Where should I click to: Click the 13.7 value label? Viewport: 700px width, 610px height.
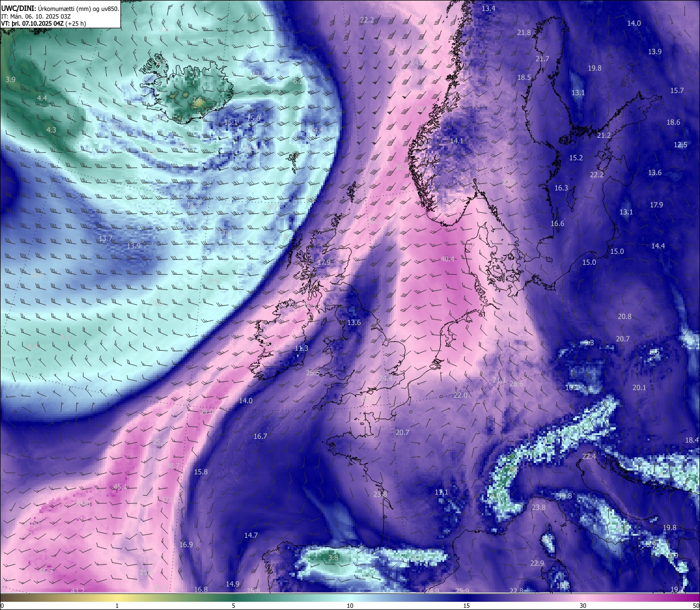(x=106, y=238)
